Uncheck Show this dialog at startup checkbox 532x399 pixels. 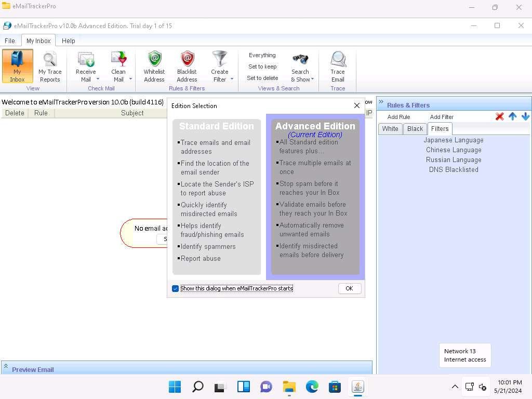coord(176,289)
